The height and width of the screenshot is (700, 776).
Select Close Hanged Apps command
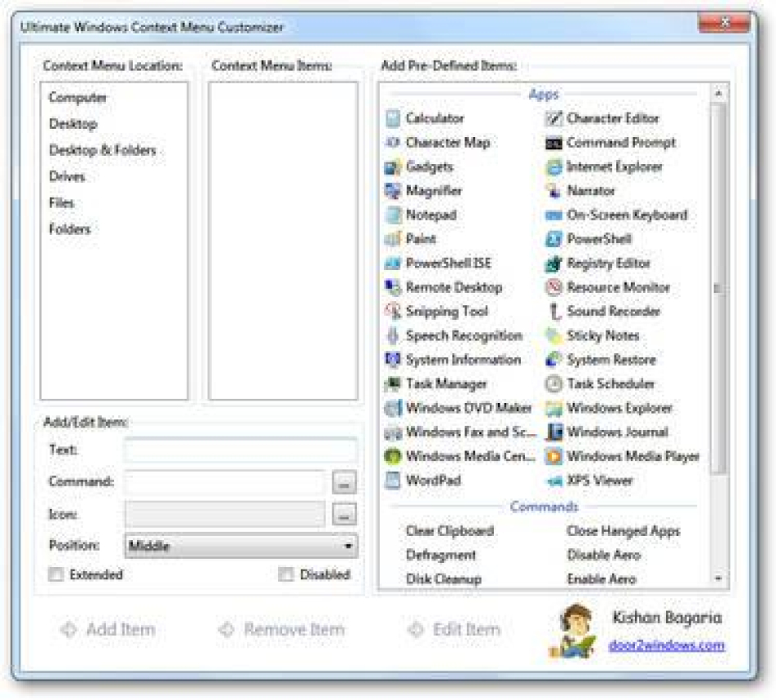tap(623, 531)
